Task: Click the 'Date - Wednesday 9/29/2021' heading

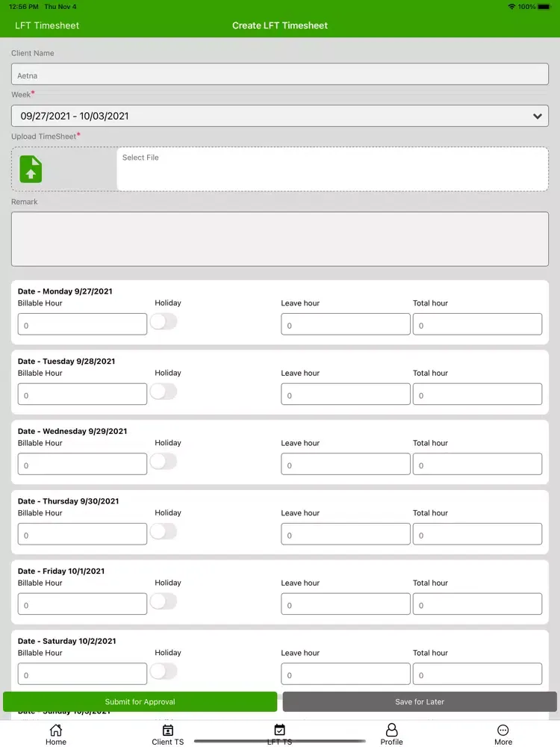Action: [x=72, y=431]
